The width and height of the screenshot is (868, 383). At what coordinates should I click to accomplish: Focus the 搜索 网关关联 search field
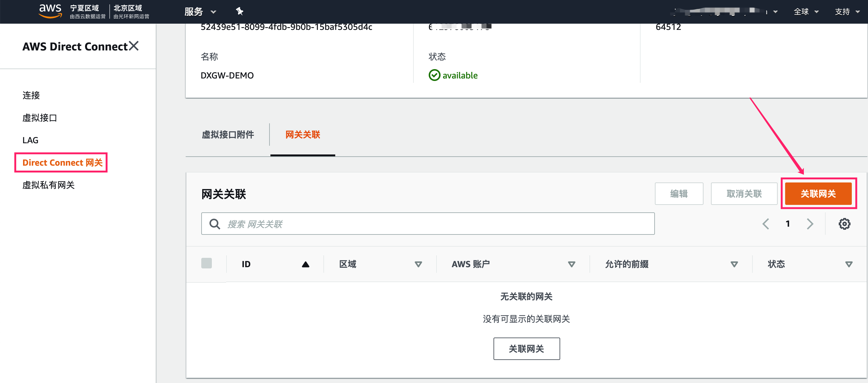point(427,224)
